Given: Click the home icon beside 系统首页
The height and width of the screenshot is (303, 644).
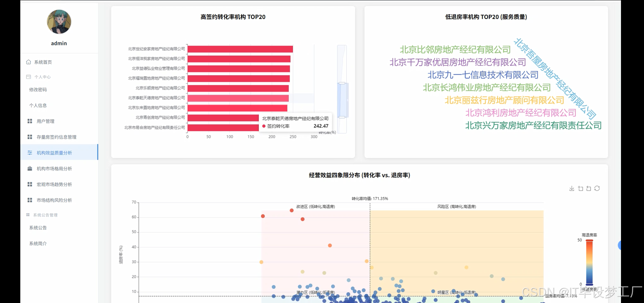Looking at the screenshot, I should point(28,62).
